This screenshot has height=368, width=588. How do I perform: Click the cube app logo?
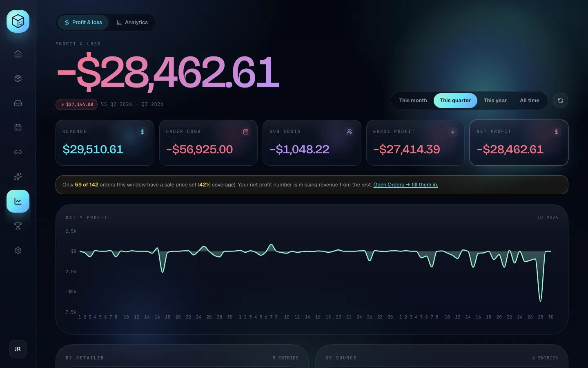tap(18, 21)
